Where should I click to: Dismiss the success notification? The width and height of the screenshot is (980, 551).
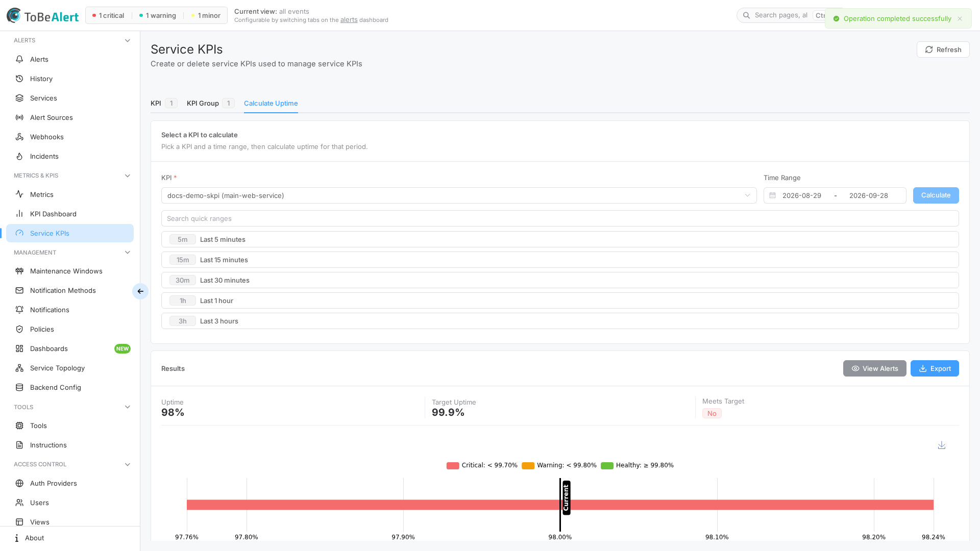pyautogui.click(x=960, y=19)
